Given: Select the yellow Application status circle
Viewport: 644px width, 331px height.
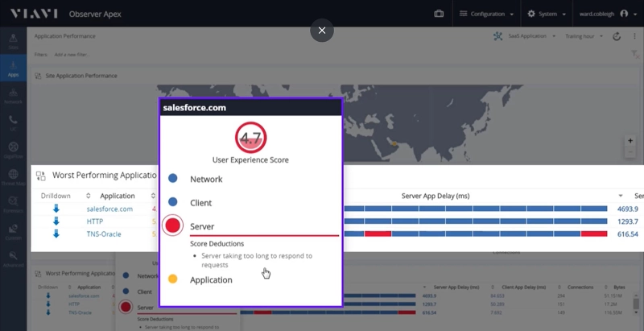Looking at the screenshot, I should click(173, 279).
